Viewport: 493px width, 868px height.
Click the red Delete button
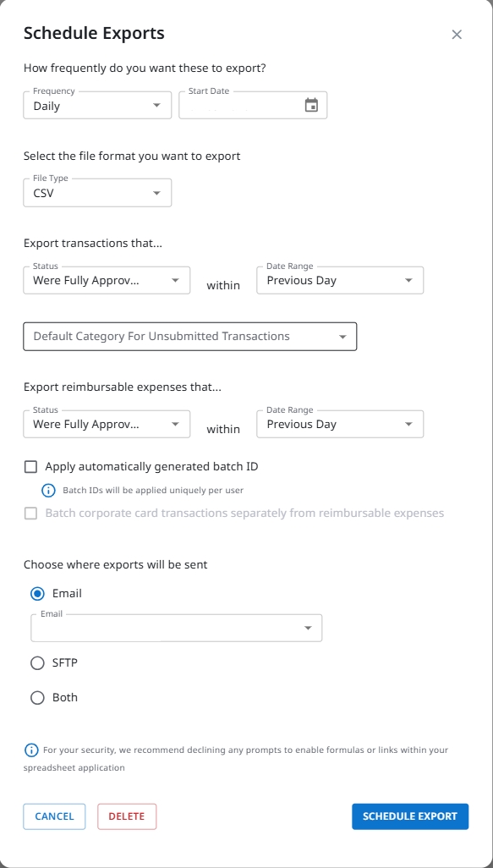[127, 816]
